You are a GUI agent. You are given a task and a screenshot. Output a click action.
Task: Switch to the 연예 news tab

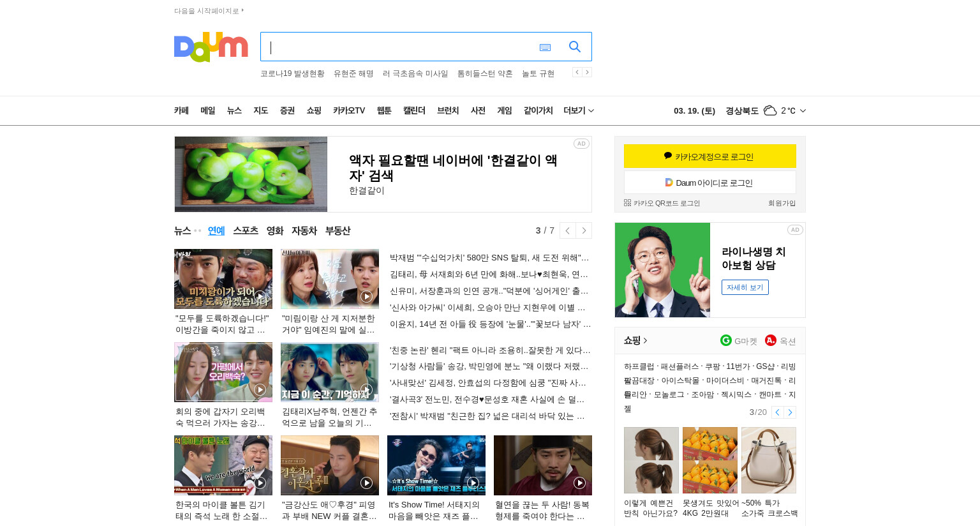(216, 230)
